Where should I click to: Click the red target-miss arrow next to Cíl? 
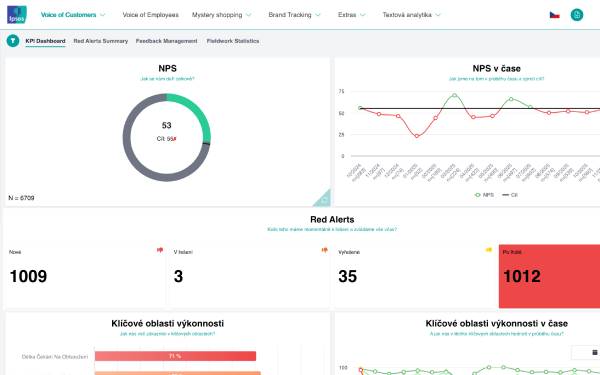(x=174, y=139)
